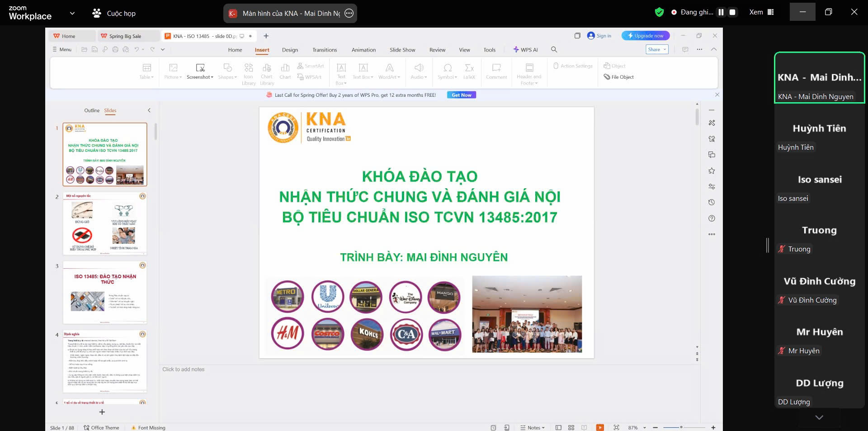Pause the Zoom recording
This screenshot has width=868, height=431.
click(x=721, y=12)
